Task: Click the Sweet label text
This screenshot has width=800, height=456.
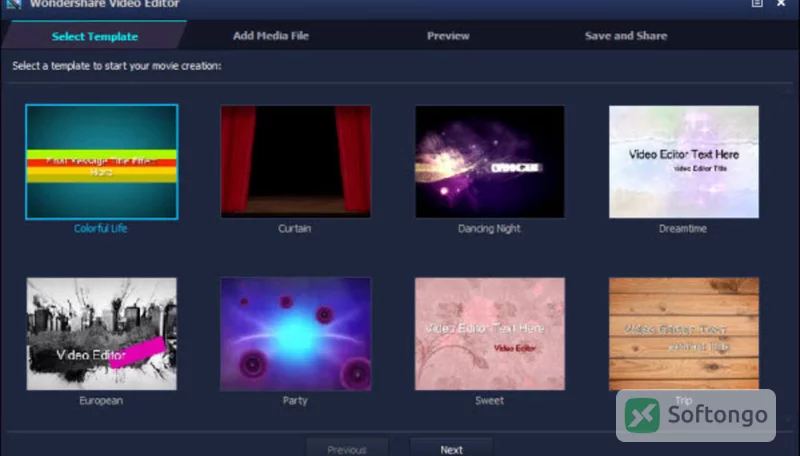Action: click(x=489, y=400)
